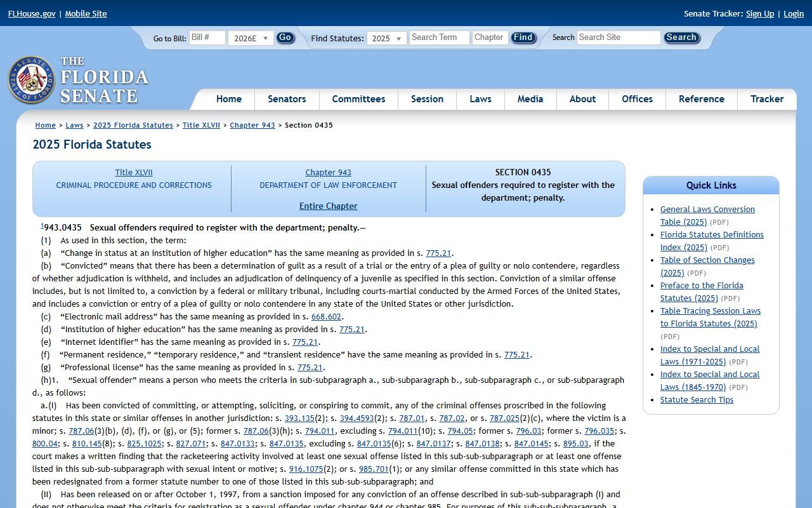The height and width of the screenshot is (508, 812).
Task: Click the Login link
Action: point(794,14)
